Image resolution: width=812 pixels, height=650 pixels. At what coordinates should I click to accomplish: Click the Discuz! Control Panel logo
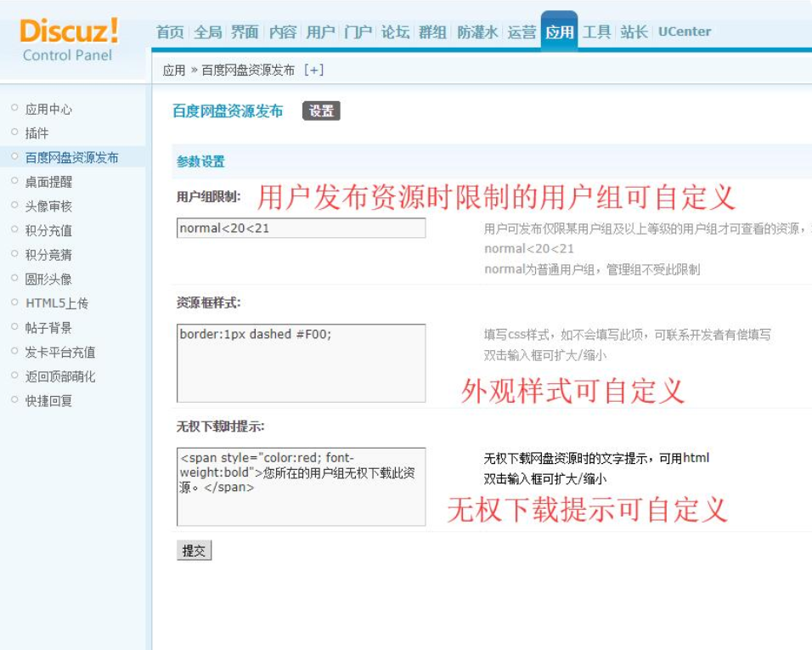[68, 40]
